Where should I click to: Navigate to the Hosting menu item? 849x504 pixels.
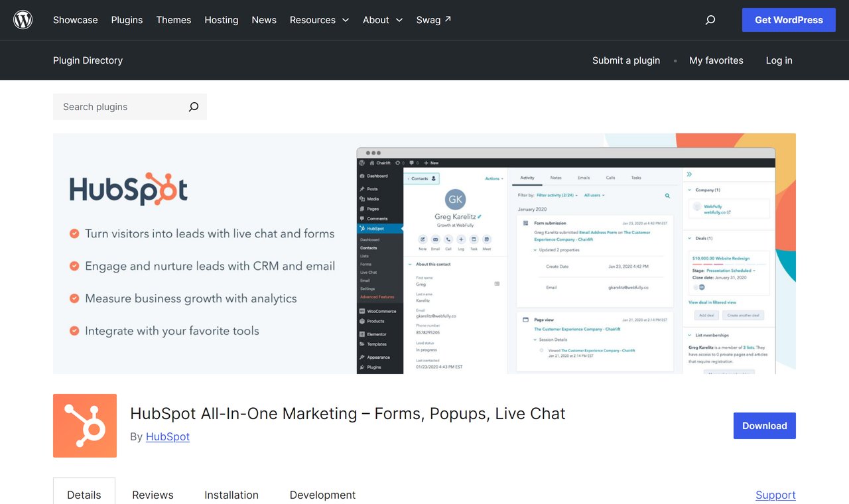222,20
